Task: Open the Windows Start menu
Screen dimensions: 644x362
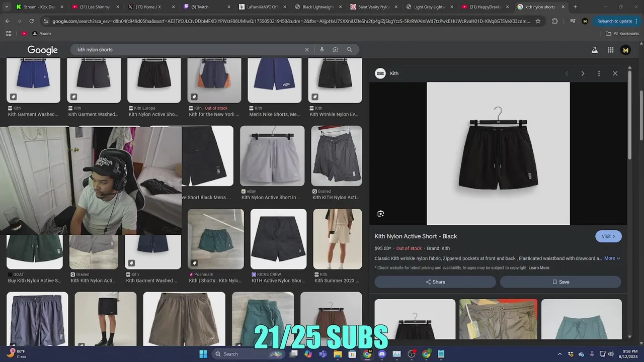Action: click(203, 354)
